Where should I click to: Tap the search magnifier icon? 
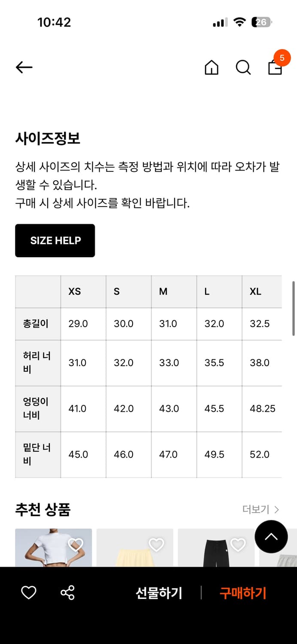243,67
